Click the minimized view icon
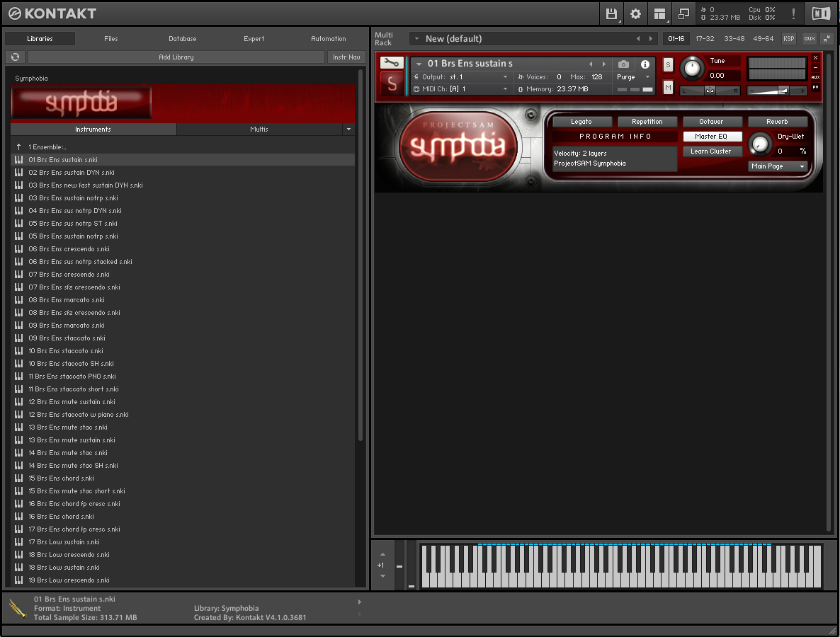840x637 pixels. (683, 14)
